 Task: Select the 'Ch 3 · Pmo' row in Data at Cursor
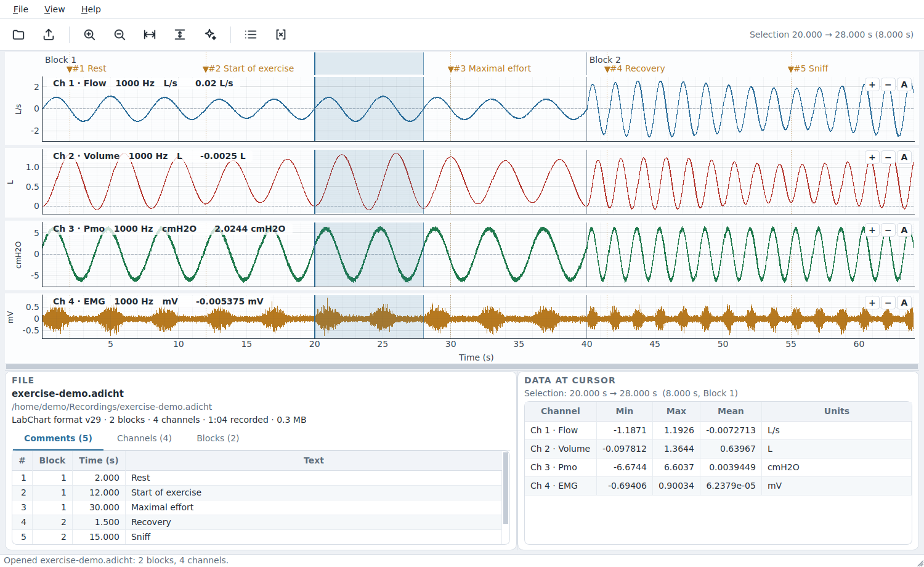pos(718,467)
